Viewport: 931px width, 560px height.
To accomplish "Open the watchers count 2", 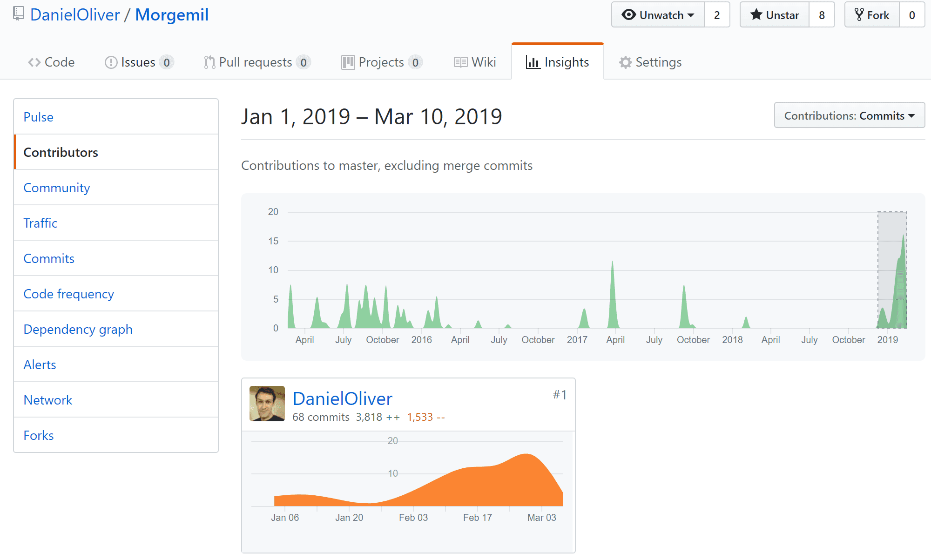I will coord(717,15).
